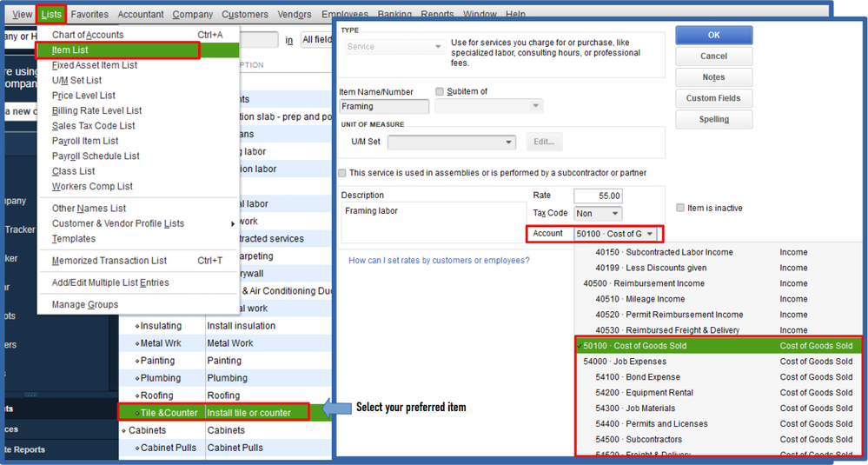Open the search 'All fields' dropdown
868x465 pixels.
tap(316, 40)
